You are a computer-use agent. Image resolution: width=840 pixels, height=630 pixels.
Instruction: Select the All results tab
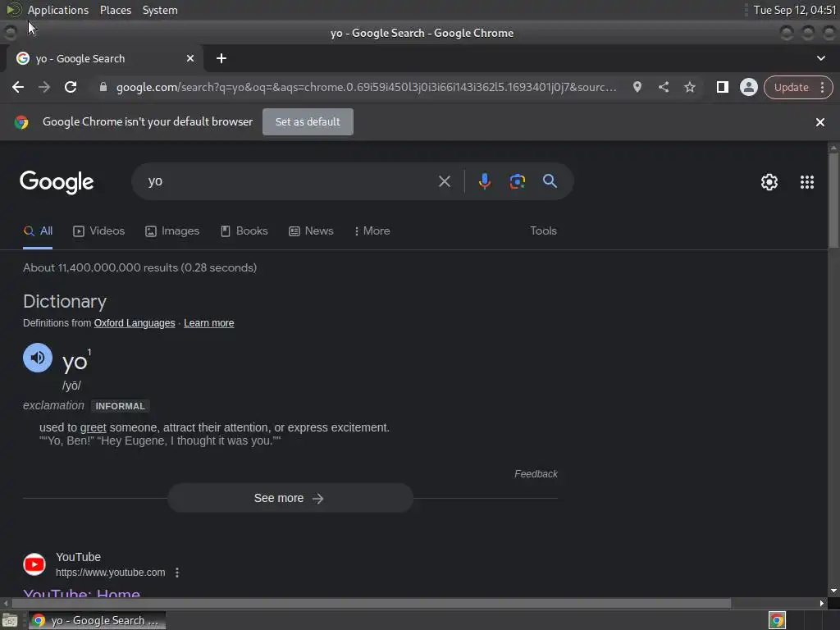[x=38, y=231]
